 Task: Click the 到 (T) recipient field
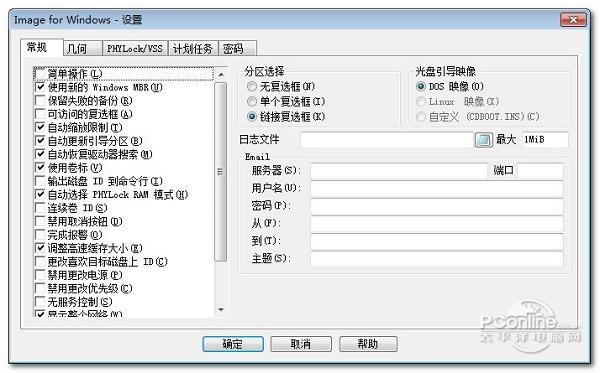[x=437, y=242]
